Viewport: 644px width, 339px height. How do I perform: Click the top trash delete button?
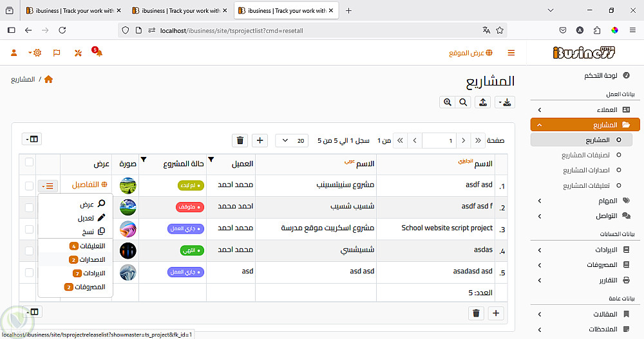click(240, 140)
